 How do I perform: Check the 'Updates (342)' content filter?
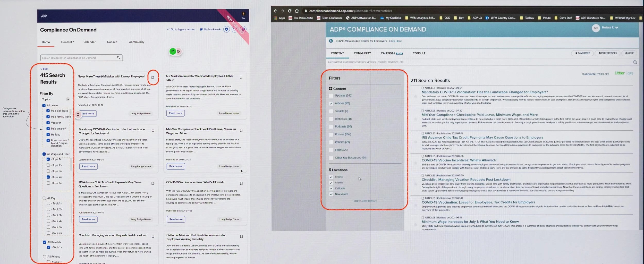click(331, 96)
